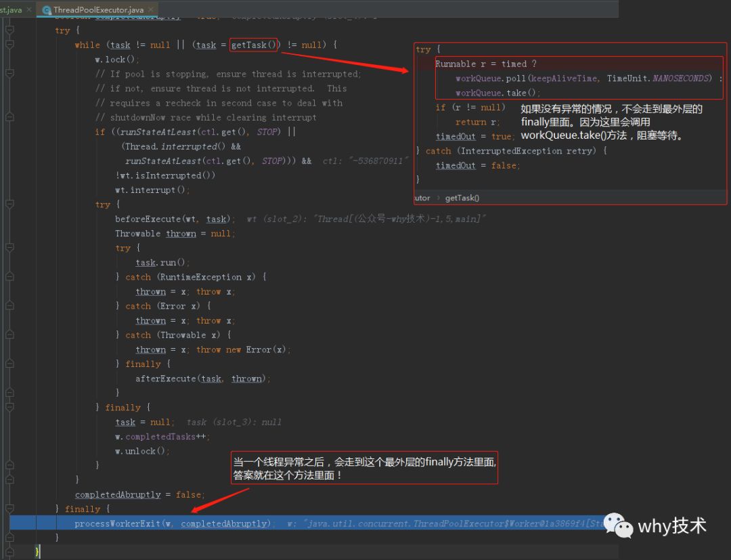Click the afterExecute method call
731x560 pixels.
click(166, 379)
